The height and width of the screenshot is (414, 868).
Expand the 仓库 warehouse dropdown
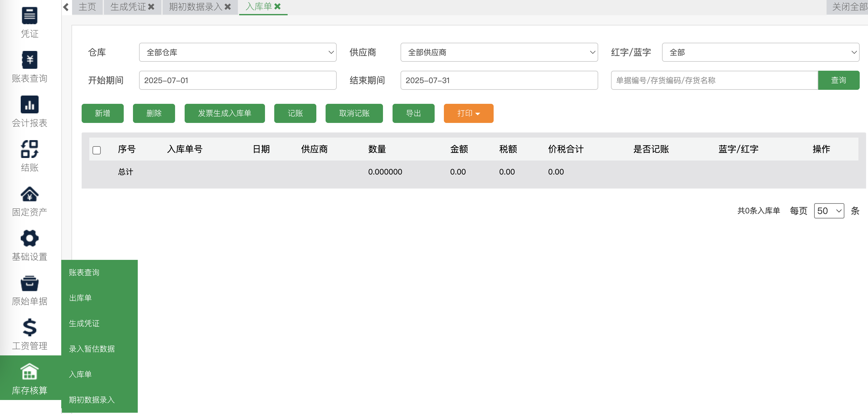(238, 52)
